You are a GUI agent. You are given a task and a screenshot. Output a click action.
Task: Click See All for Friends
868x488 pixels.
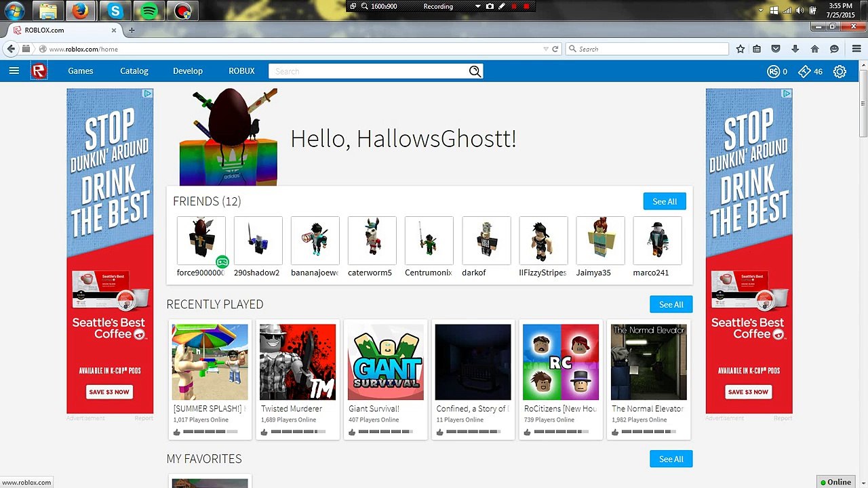click(x=665, y=201)
